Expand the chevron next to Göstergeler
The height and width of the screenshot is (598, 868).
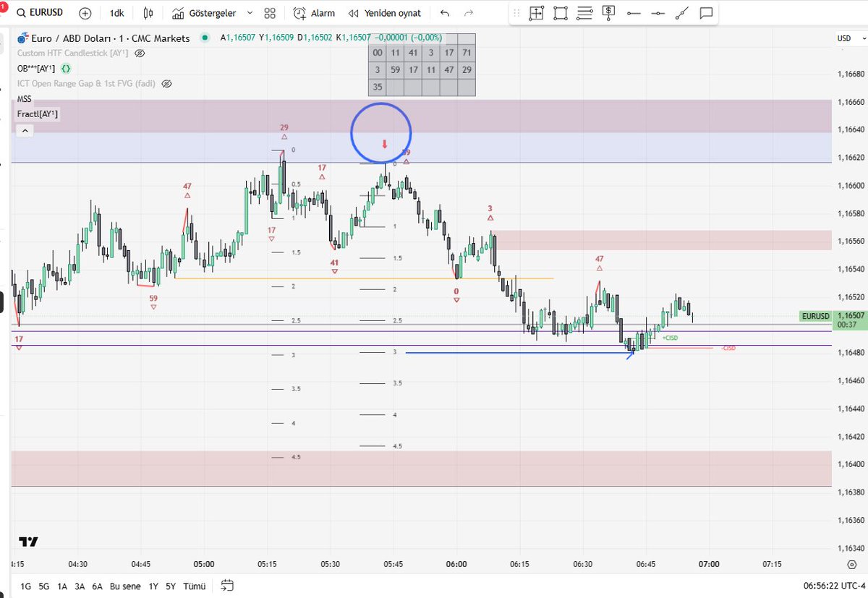pyautogui.click(x=250, y=13)
